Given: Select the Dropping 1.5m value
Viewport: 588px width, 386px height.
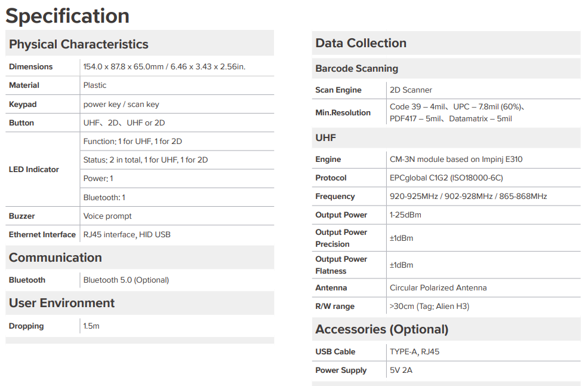Looking at the screenshot, I should coord(91,326).
